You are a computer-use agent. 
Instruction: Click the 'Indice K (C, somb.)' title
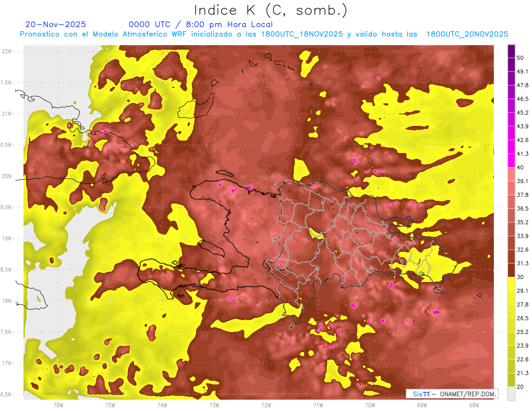pos(271,10)
